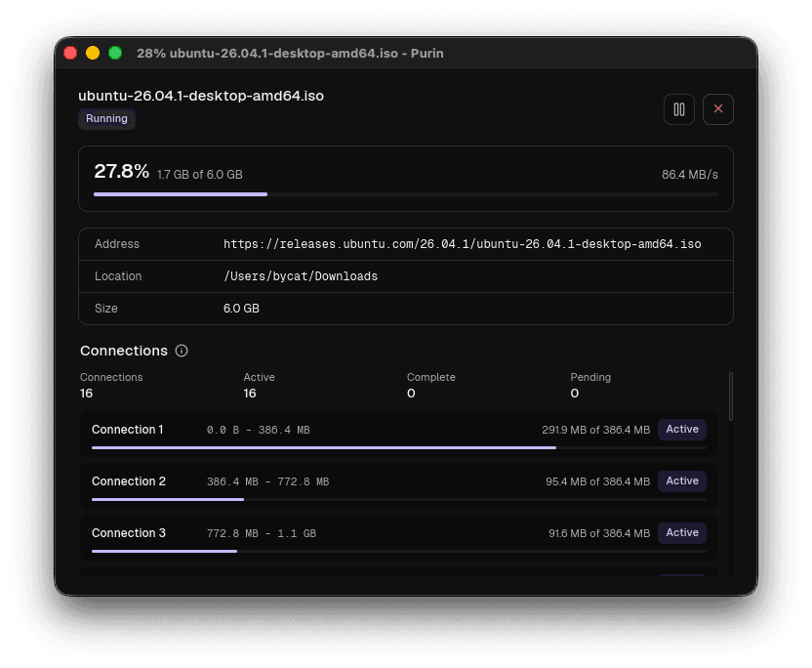The width and height of the screenshot is (812, 668).
Task: Click the Connections section heading
Action: point(124,351)
